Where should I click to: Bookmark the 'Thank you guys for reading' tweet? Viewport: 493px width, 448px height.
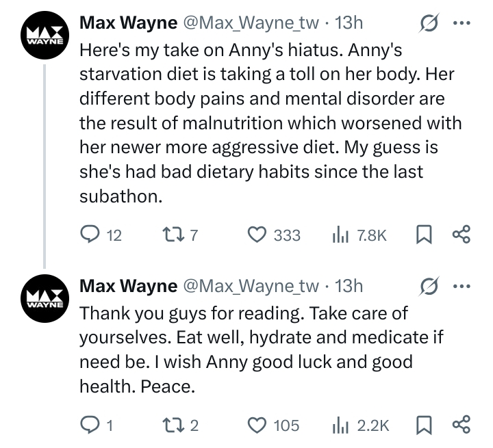pos(424,425)
